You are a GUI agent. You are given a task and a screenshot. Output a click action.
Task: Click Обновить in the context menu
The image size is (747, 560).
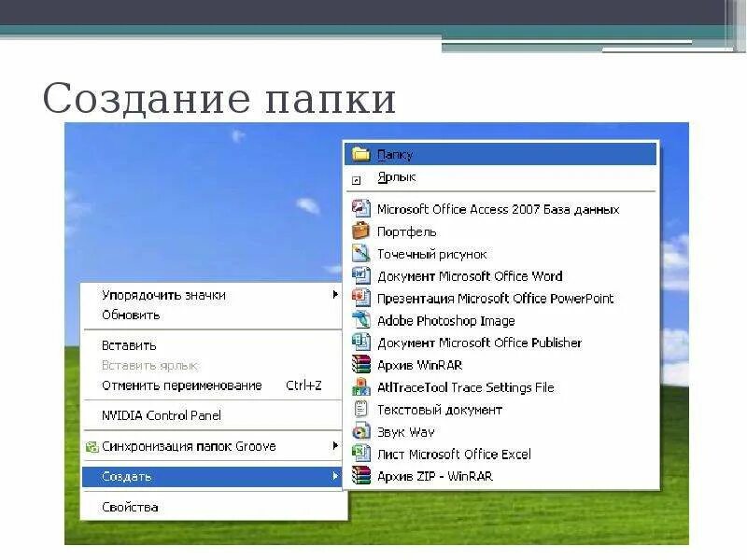click(212, 315)
